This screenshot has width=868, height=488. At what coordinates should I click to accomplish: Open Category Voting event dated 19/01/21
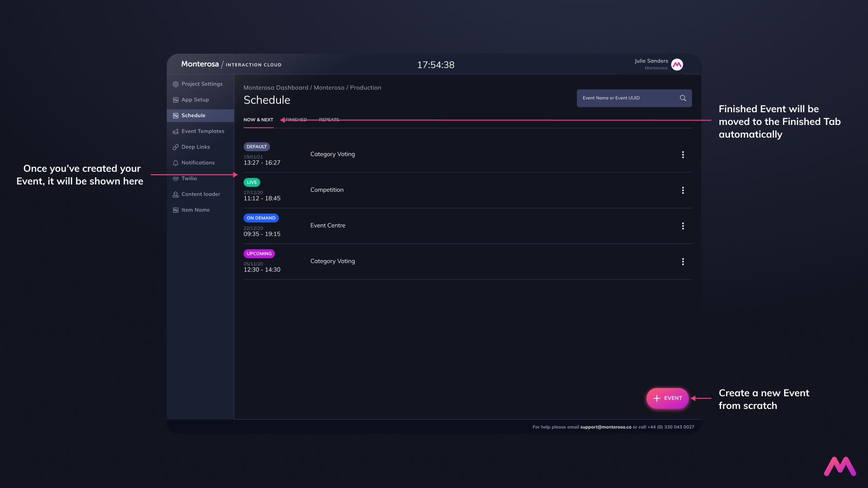333,155
